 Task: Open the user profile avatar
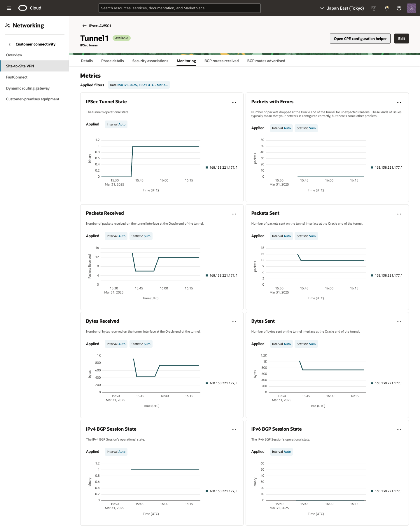coord(411,8)
